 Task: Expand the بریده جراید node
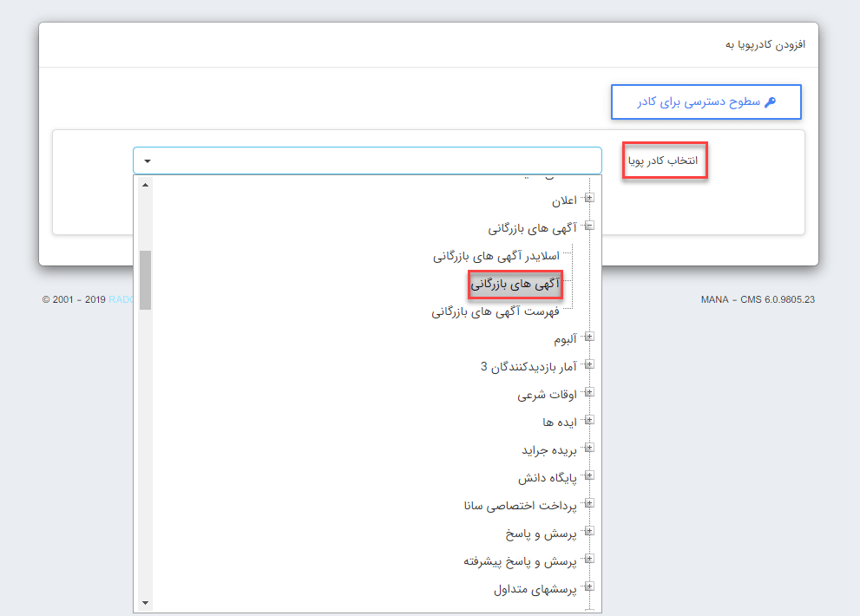(589, 449)
